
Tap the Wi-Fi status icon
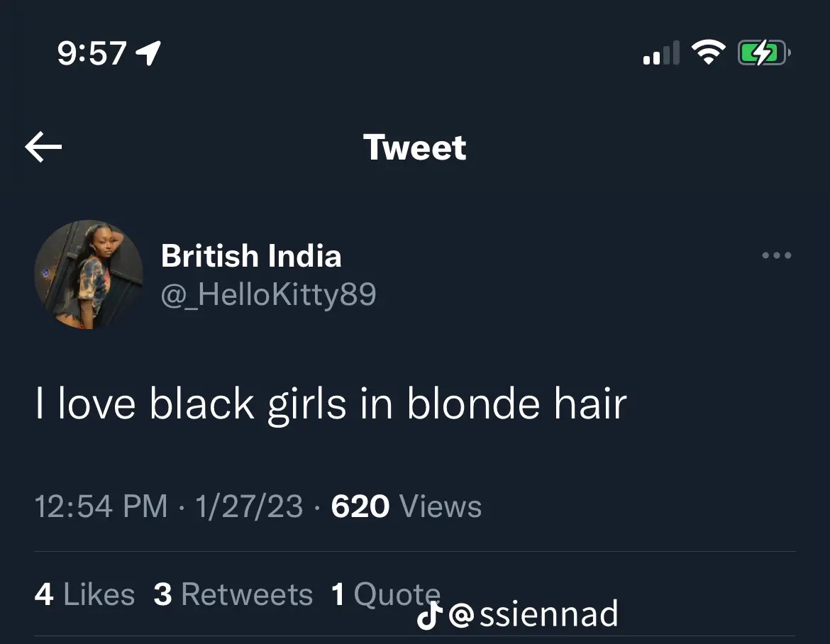[x=709, y=52]
